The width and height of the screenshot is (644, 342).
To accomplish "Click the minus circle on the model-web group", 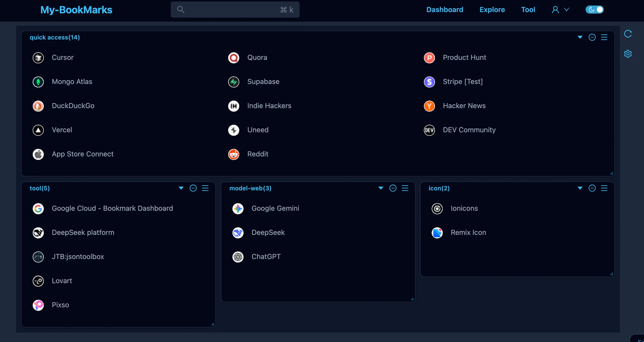I will tap(393, 188).
